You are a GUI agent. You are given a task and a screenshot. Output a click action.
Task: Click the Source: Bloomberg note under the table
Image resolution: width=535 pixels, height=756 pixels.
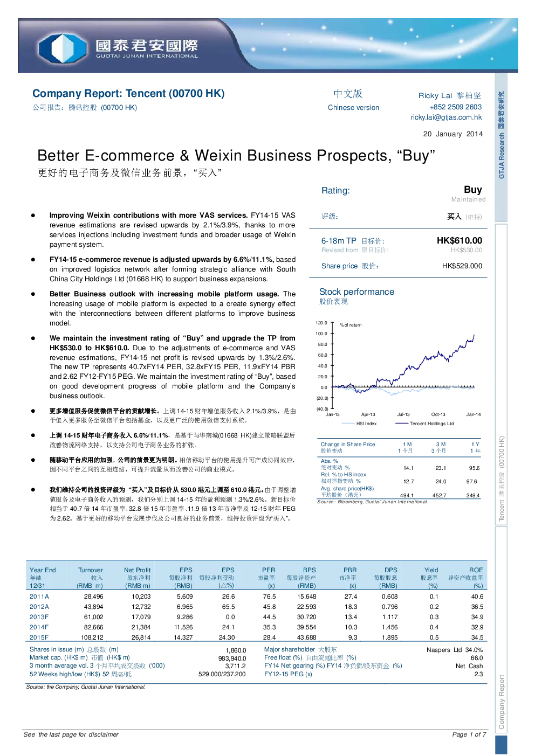pos(372,502)
